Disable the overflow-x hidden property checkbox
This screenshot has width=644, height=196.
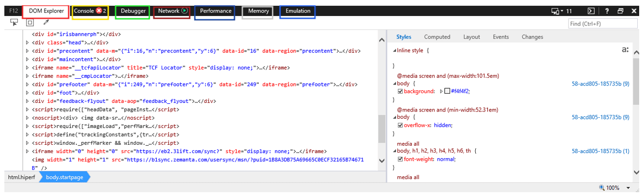pos(400,125)
